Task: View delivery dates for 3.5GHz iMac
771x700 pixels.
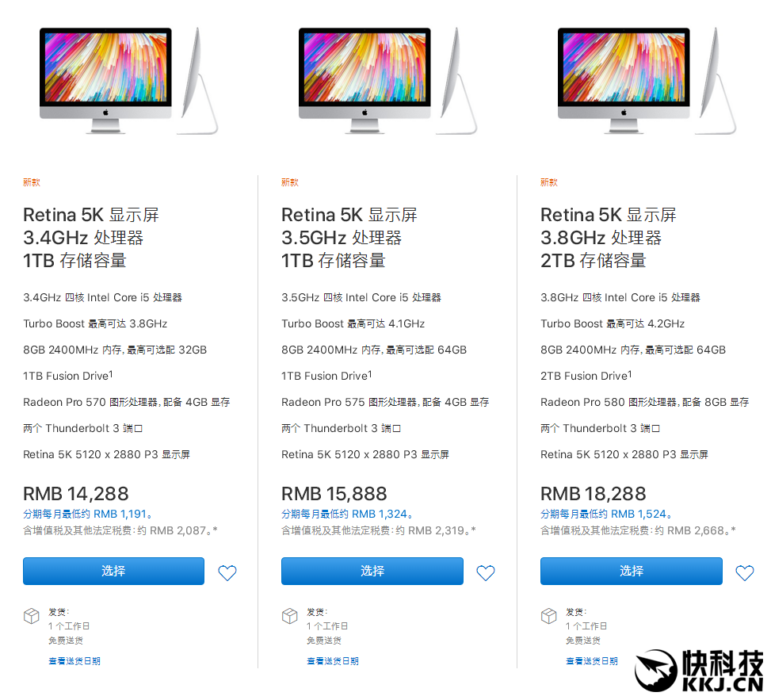Action: click(x=332, y=660)
